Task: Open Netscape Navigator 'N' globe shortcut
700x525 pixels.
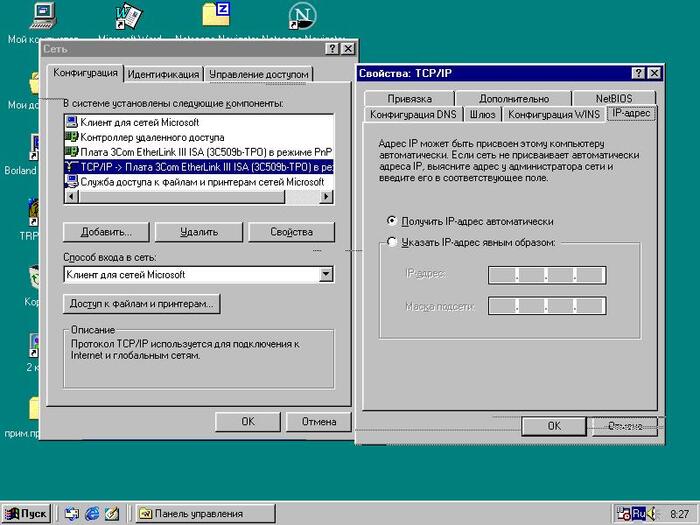Action: 301,15
